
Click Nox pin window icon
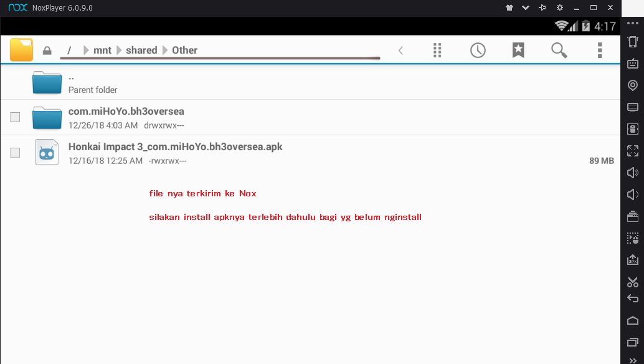[x=542, y=7]
